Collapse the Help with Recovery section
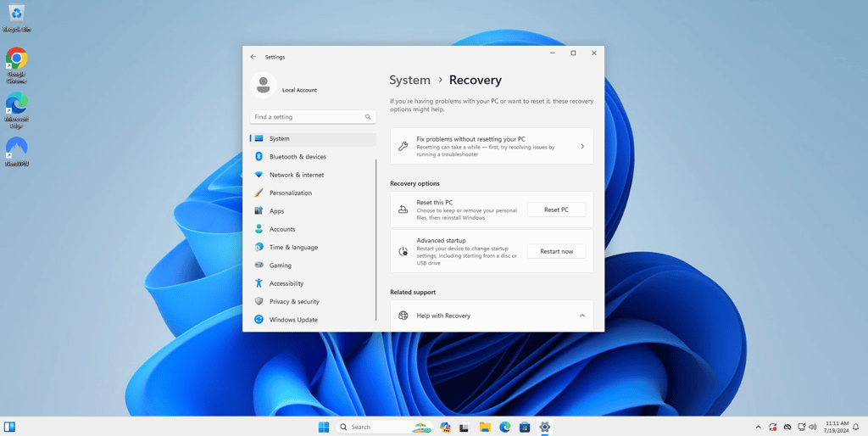This screenshot has width=868, height=436. [x=582, y=316]
